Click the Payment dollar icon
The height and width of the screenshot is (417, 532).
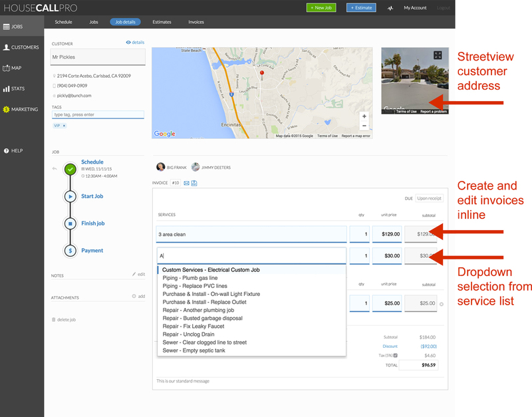pyautogui.click(x=70, y=251)
